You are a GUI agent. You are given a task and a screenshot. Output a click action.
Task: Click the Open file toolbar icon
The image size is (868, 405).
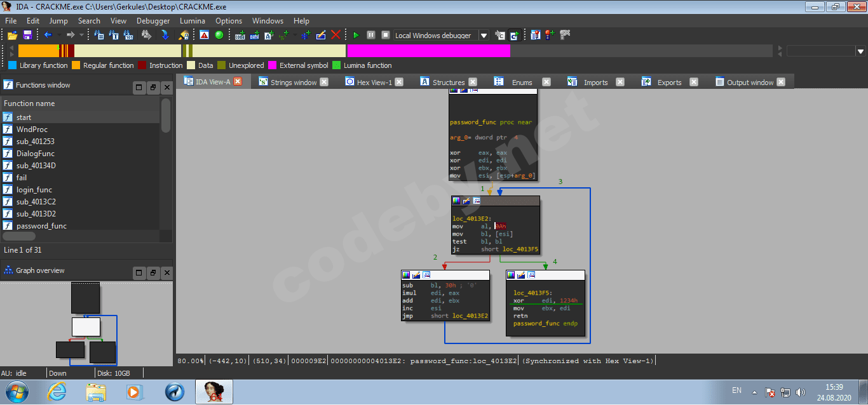pyautogui.click(x=13, y=35)
